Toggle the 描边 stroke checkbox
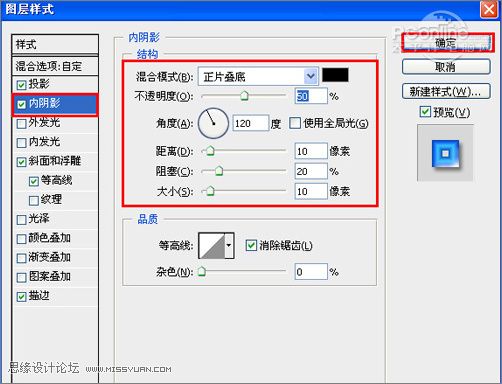Image resolution: width=502 pixels, height=384 pixels. pyautogui.click(x=21, y=297)
